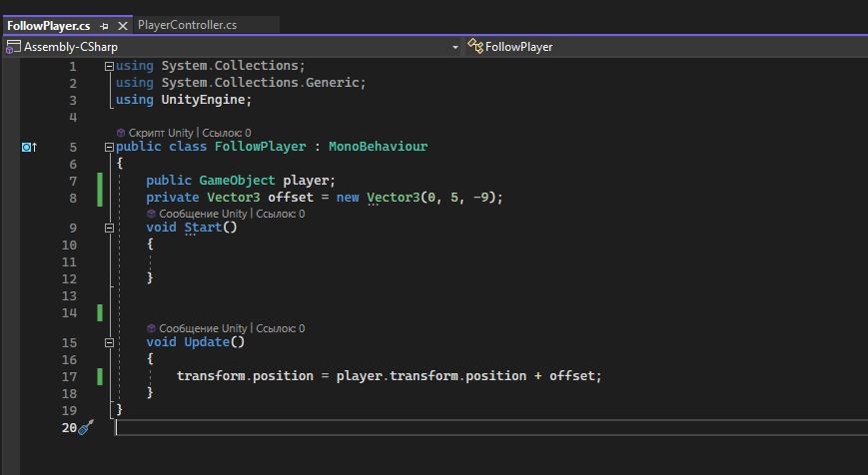This screenshot has height=475, width=868.
Task: Click the MonoBehaviour base class name
Action: point(379,147)
